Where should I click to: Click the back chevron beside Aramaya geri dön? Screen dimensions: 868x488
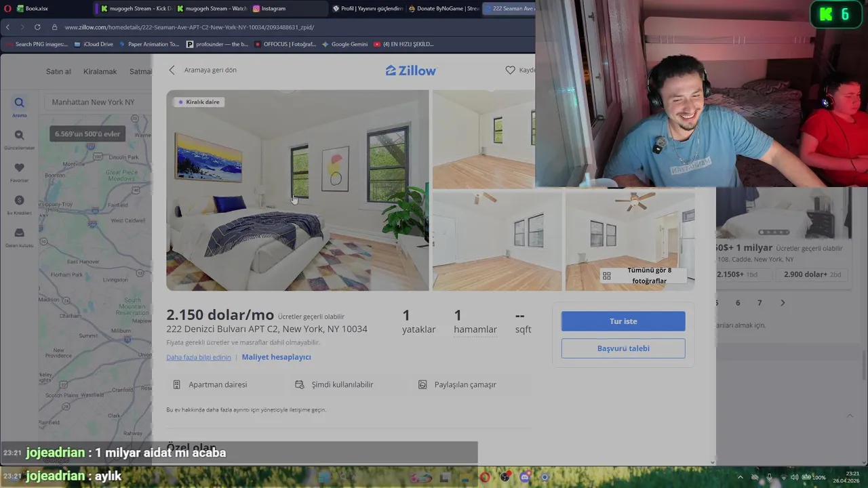[x=172, y=70]
